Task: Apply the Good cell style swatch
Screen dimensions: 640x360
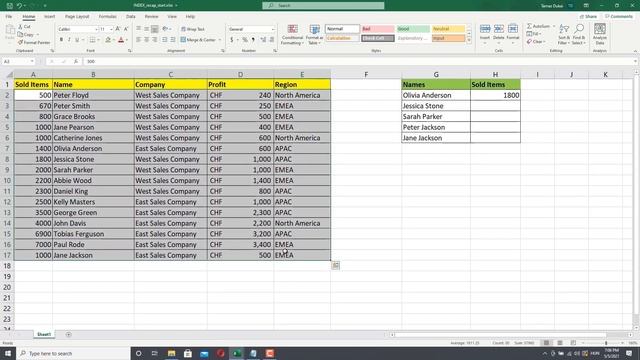Action: click(x=413, y=29)
